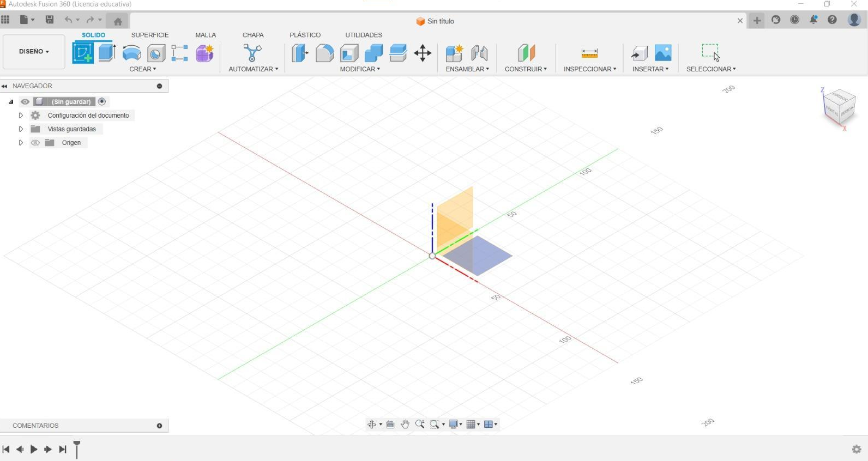Jump to the timeline end
This screenshot has width=868, height=461.
coord(63,450)
